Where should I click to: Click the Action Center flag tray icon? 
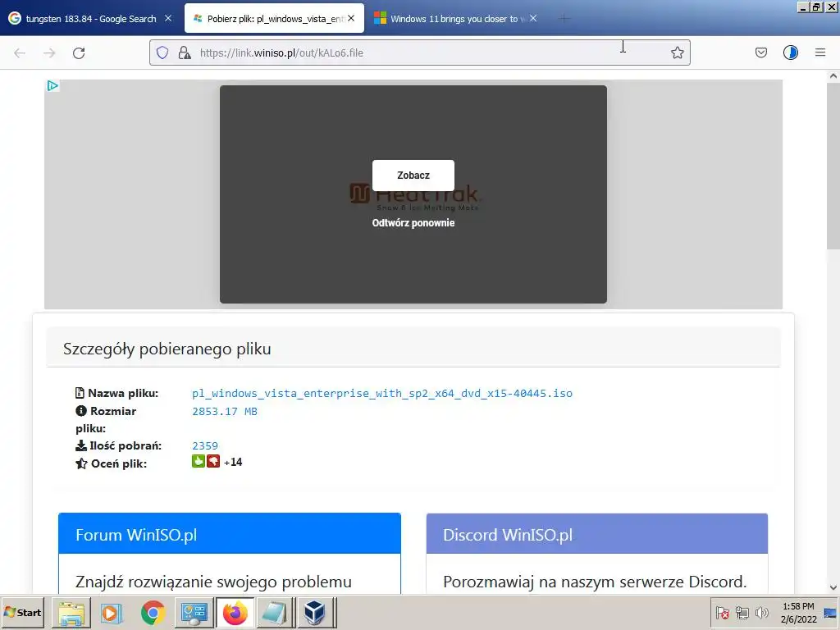[722, 613]
